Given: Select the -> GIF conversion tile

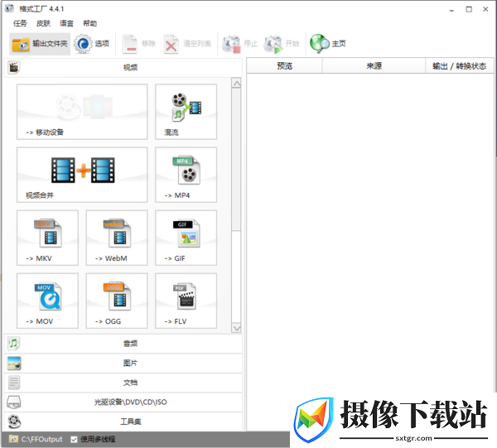Looking at the screenshot, I should 186,238.
